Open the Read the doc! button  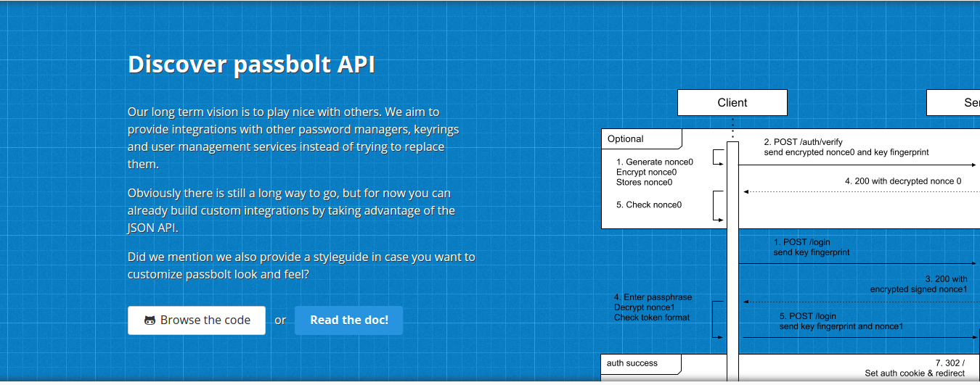[x=348, y=320]
